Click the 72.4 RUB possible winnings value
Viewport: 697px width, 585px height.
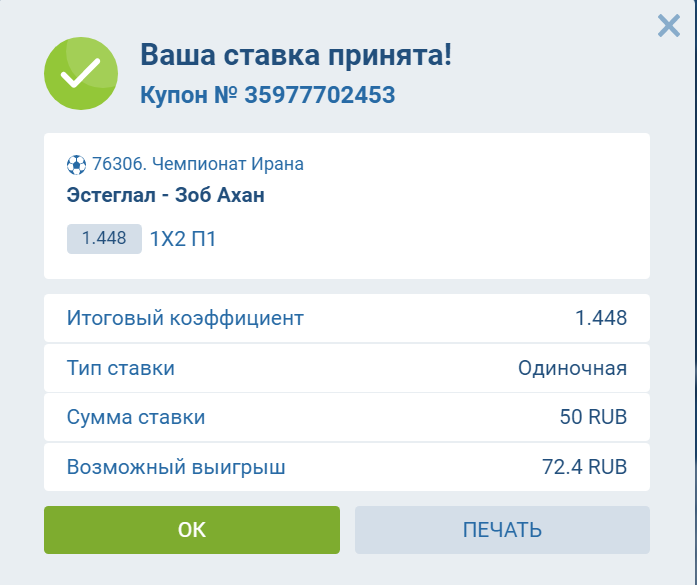[584, 466]
